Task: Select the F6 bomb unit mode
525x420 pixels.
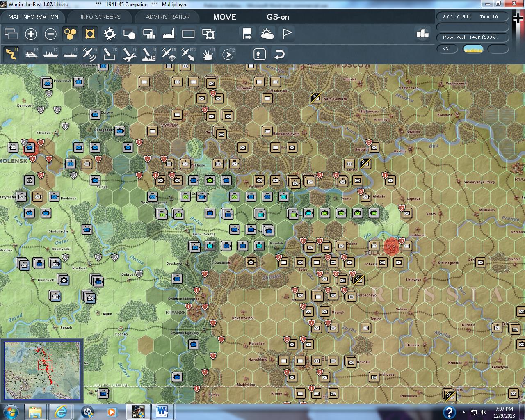Action: pos(110,54)
